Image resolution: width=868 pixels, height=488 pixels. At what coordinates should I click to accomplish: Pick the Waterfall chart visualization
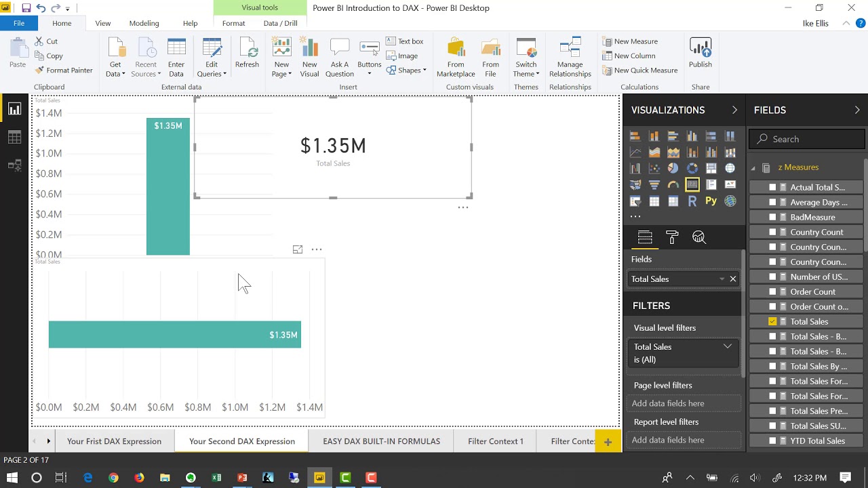(x=635, y=168)
